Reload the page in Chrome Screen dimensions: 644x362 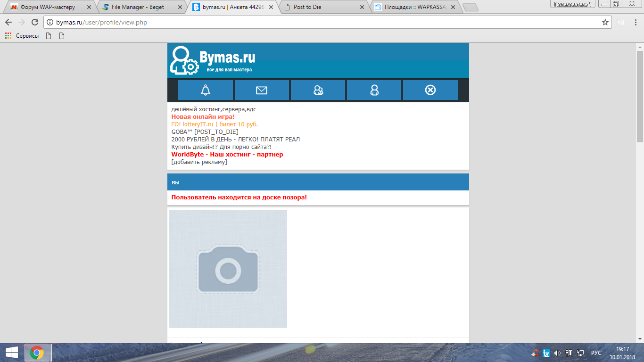[34, 22]
